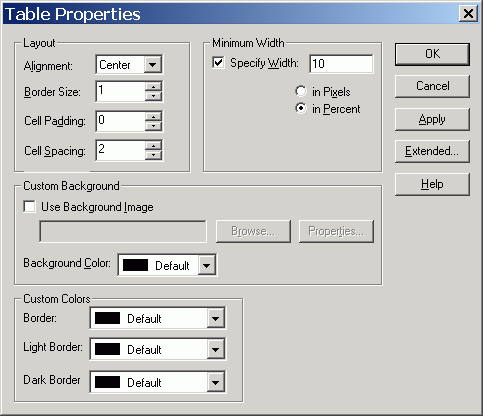Expand the Border color dropdown

[x=215, y=318]
